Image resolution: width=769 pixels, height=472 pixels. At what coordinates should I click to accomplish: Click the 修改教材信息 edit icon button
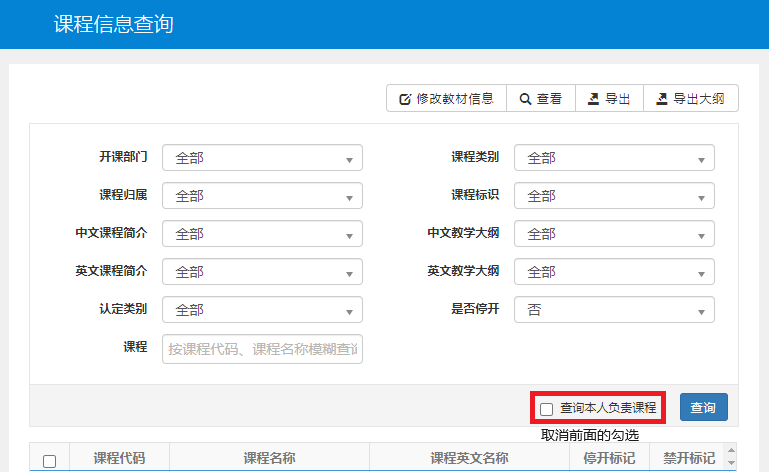click(x=446, y=99)
